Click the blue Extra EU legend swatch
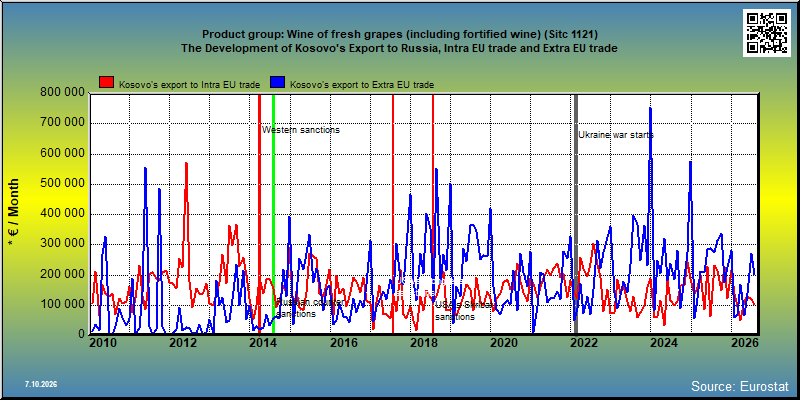The width and height of the screenshot is (800, 400). [x=278, y=83]
